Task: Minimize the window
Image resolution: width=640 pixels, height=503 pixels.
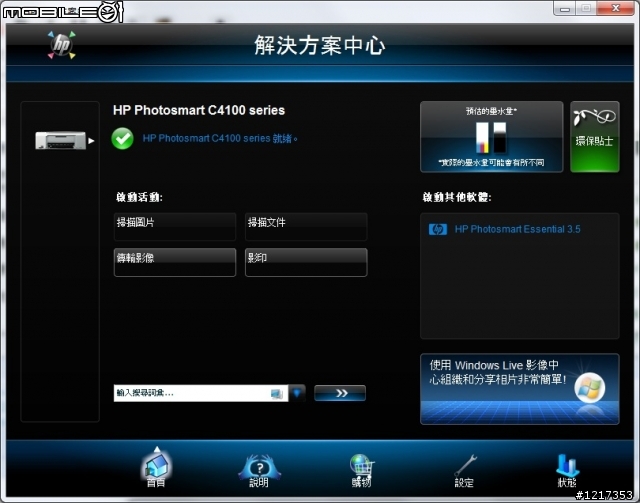Action: (565, 8)
